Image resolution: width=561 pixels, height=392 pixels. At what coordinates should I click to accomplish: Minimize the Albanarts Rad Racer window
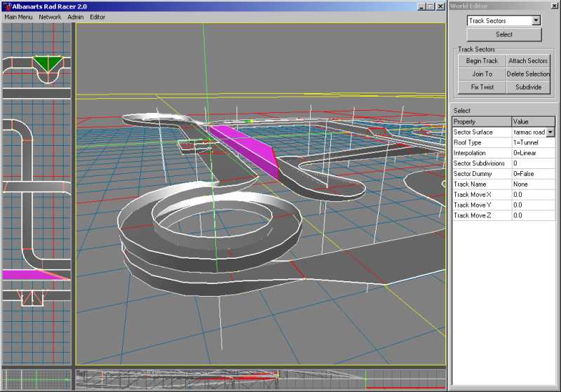422,6
